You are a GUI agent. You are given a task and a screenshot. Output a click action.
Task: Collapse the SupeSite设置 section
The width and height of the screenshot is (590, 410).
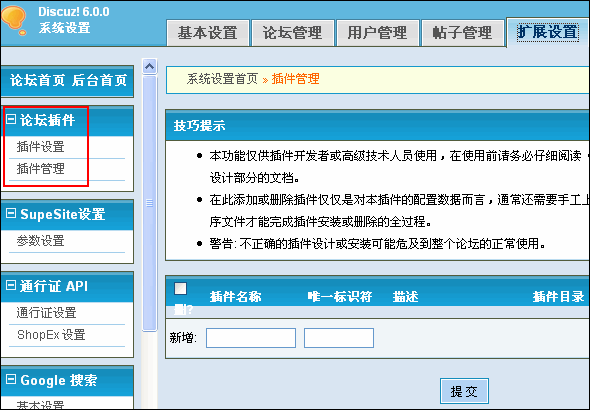(11, 213)
